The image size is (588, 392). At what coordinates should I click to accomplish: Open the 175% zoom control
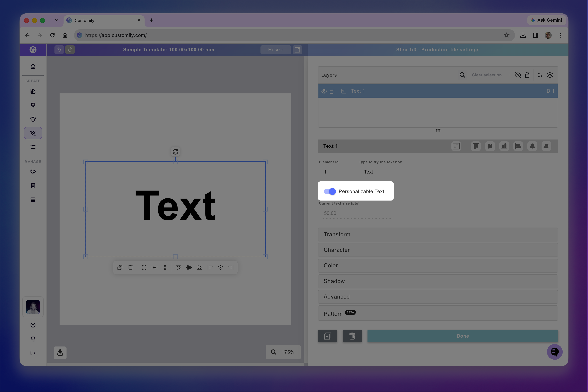point(283,352)
